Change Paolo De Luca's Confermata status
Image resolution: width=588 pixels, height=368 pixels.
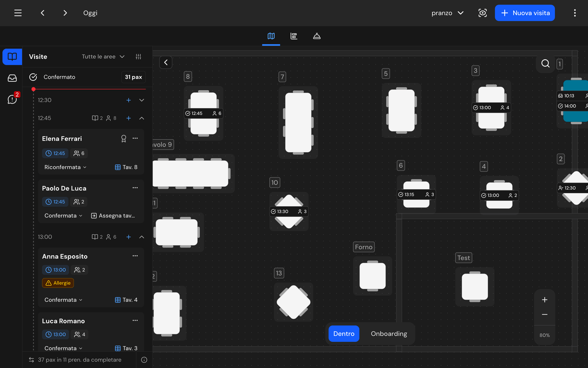[x=63, y=215]
